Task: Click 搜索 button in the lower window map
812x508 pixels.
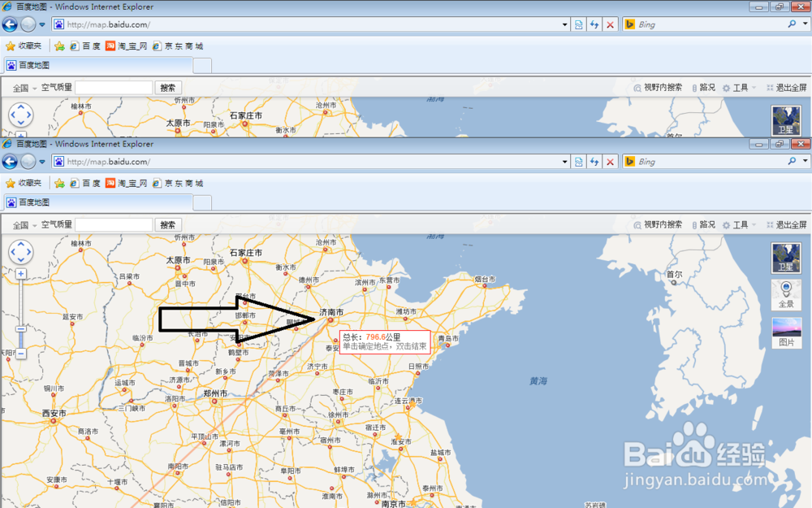Action: [168, 224]
